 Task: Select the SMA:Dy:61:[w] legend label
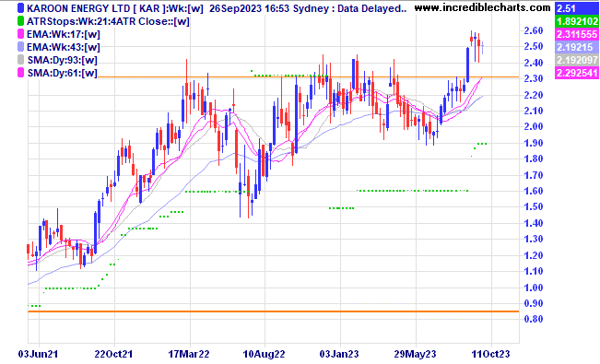click(x=63, y=73)
